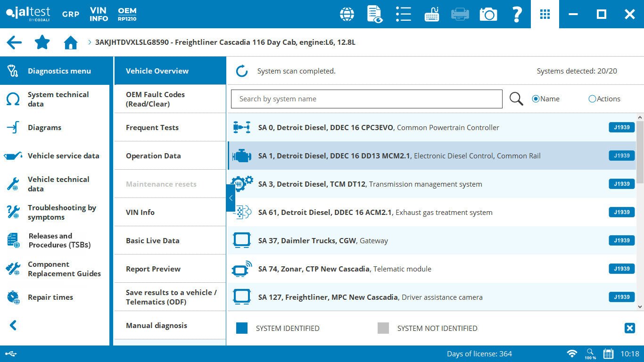This screenshot has height=362, width=644.
Task: Click the camera screenshot icon
Action: pyautogui.click(x=488, y=14)
